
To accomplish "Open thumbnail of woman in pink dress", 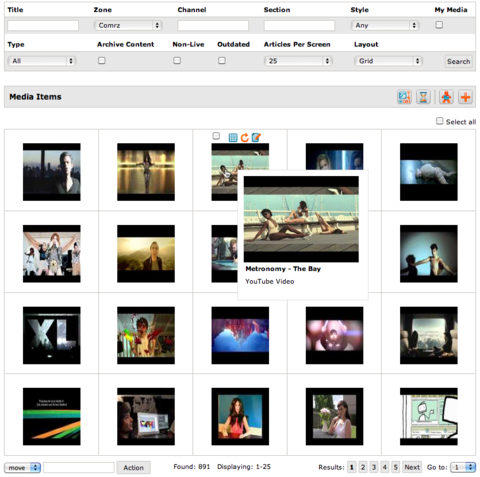I will [x=240, y=417].
